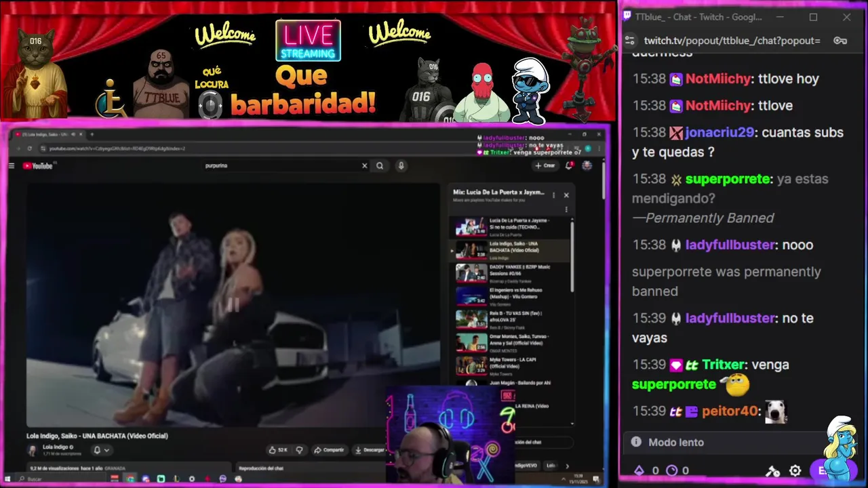Open Lola Indigo subscription bell dropdown
Image resolution: width=868 pixels, height=488 pixels.
[x=100, y=449]
